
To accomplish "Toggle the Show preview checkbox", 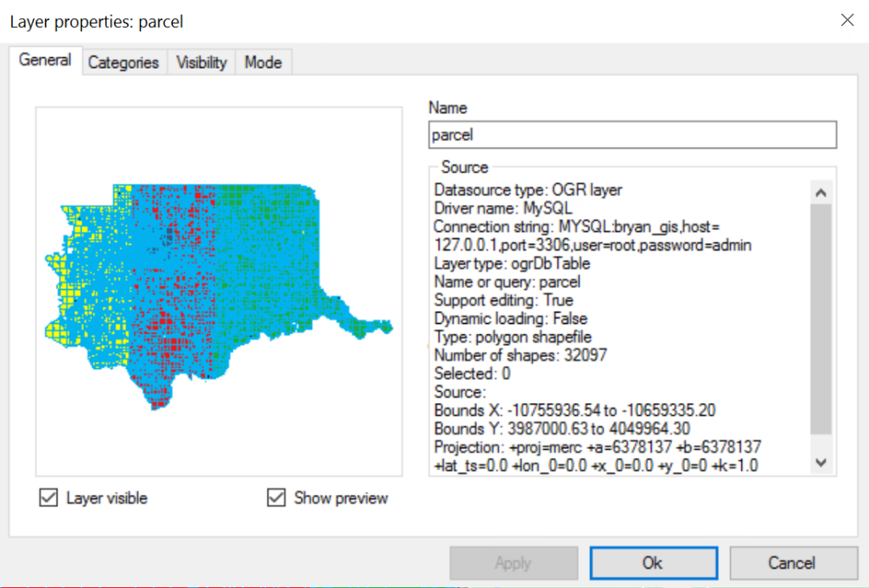I will point(276,498).
